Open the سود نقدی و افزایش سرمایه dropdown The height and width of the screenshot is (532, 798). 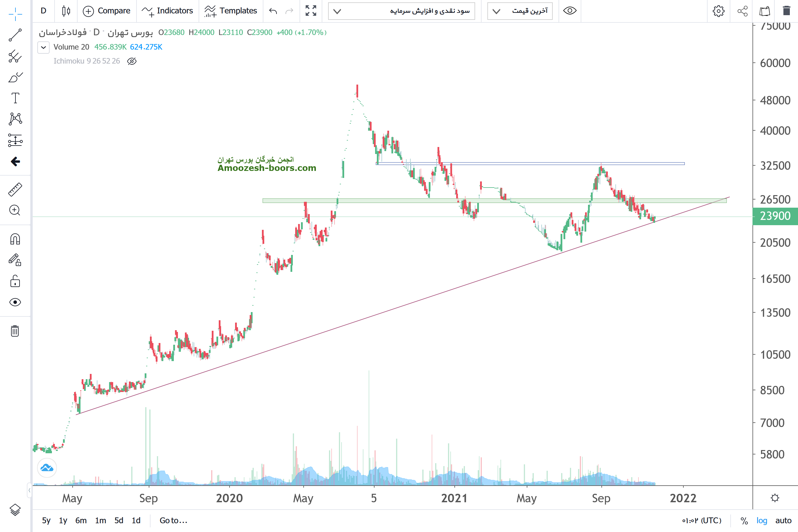[401, 11]
